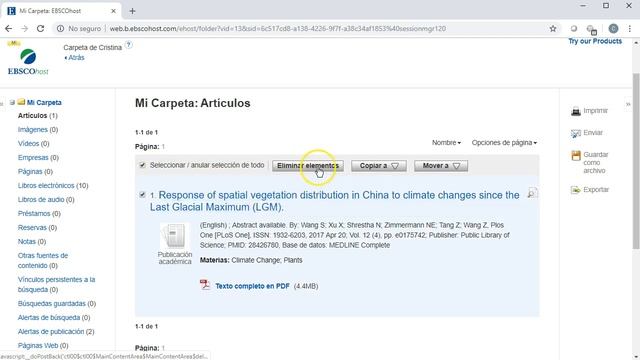Viewport: 640px width, 360px height.
Task: Open Préstamos (0) folder
Action: pyautogui.click(x=39, y=213)
